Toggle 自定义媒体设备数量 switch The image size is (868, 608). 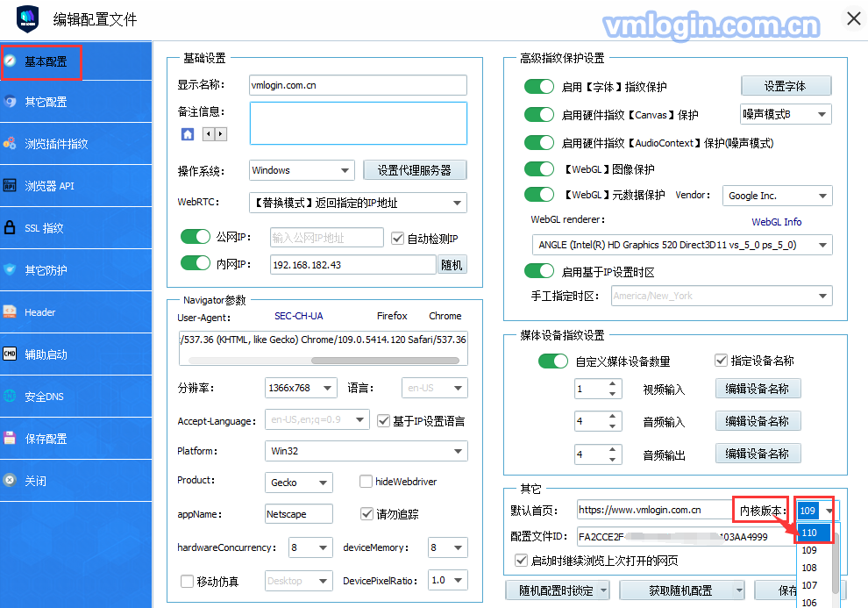(x=553, y=361)
